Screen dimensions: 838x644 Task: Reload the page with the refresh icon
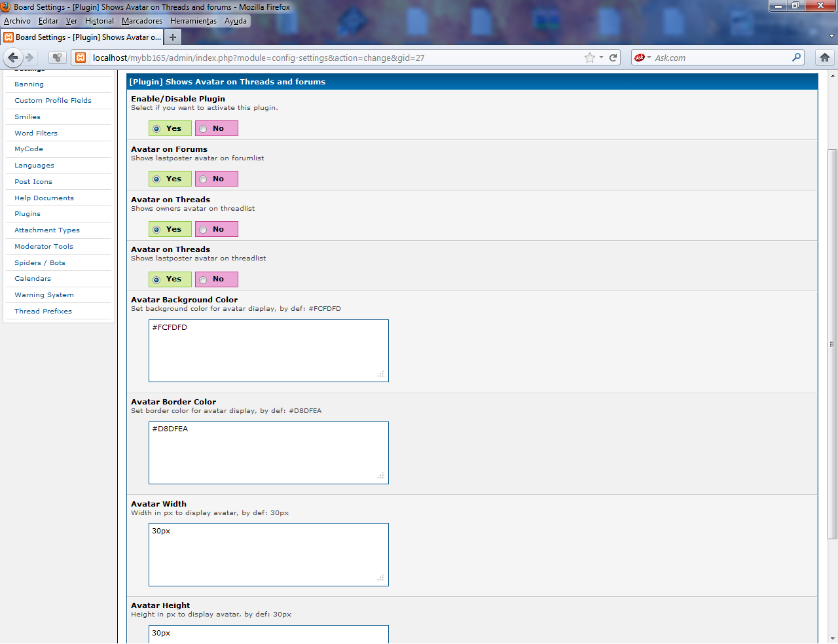613,58
